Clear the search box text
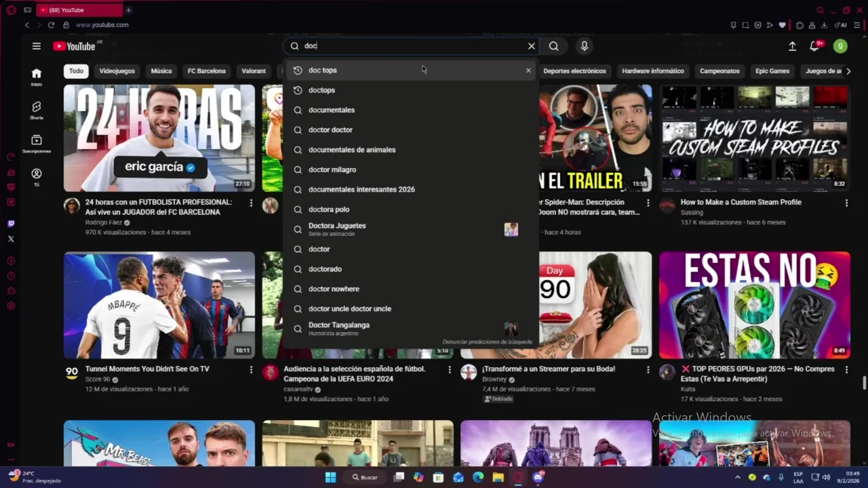868x488 pixels. (532, 46)
